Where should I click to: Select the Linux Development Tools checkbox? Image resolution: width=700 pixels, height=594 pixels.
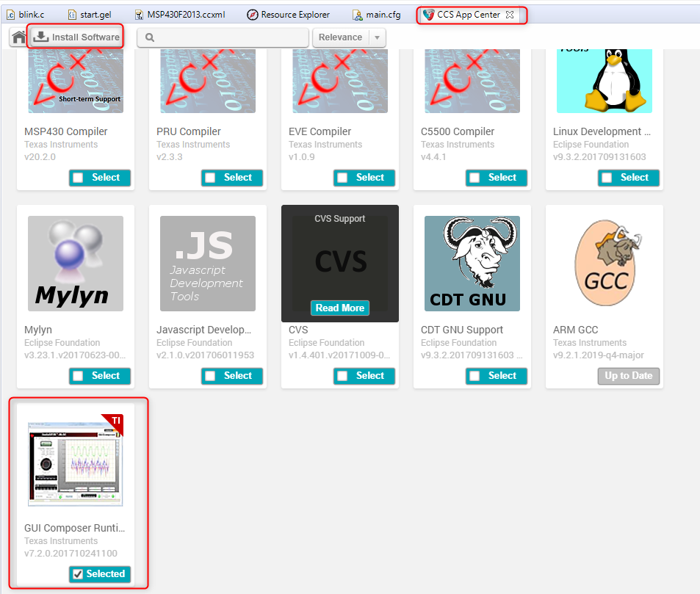point(607,178)
